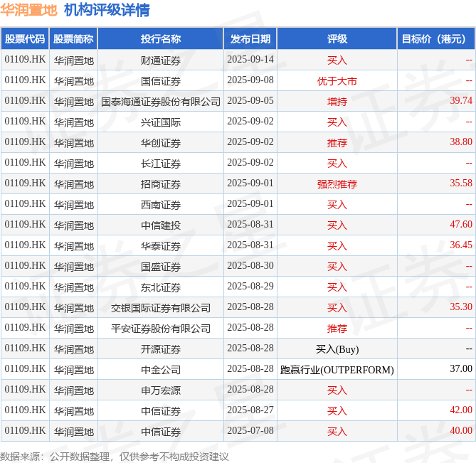
Task: Click the date 2025-09-14
Action: tap(250, 59)
